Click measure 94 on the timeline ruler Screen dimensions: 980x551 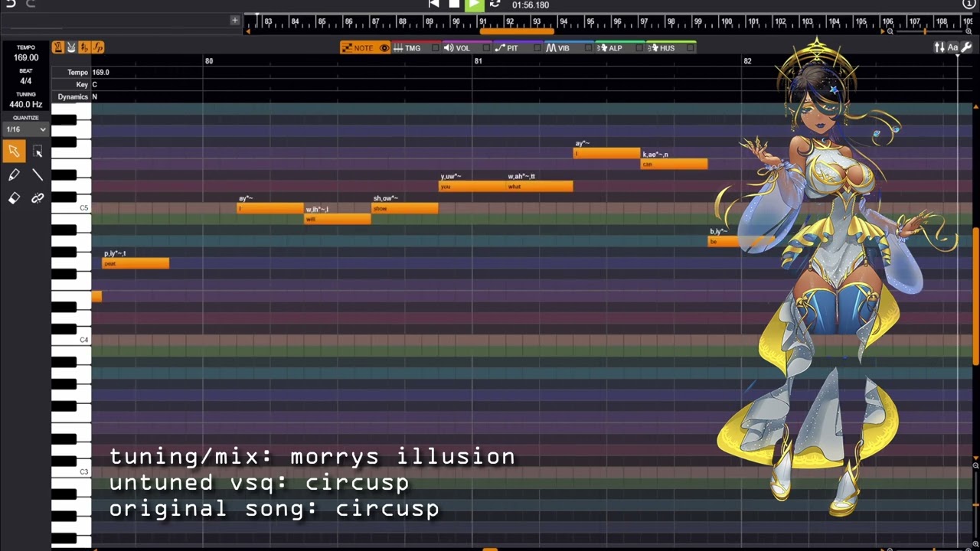click(563, 21)
